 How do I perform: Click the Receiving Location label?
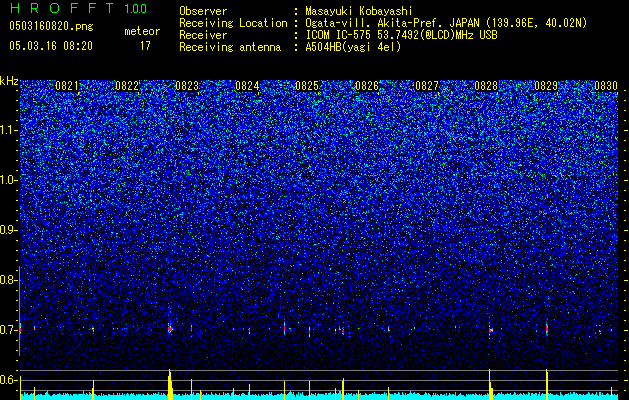233,23
